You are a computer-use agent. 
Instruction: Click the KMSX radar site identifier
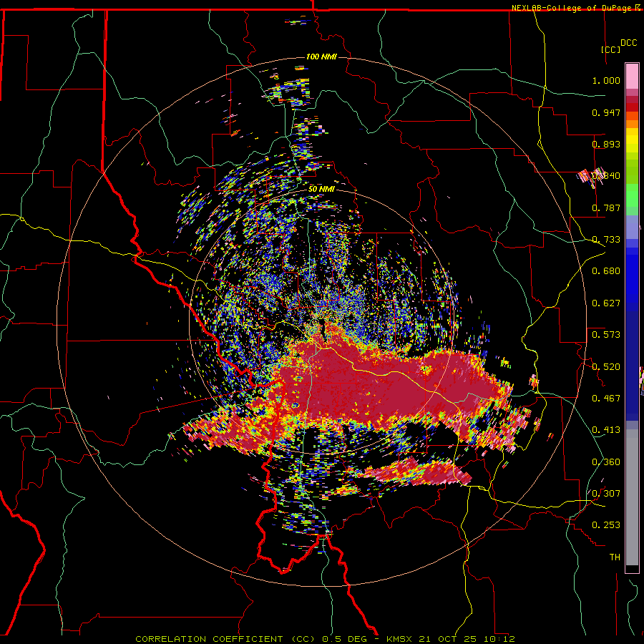tap(400, 639)
